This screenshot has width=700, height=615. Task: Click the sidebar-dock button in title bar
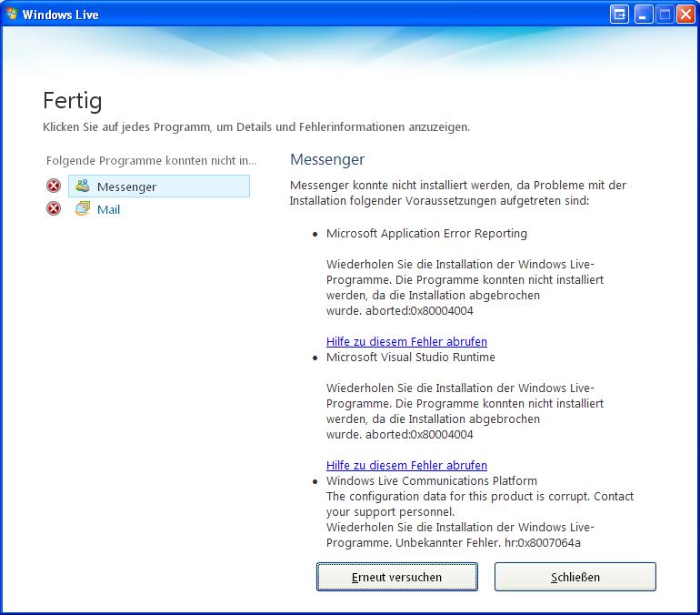619,15
